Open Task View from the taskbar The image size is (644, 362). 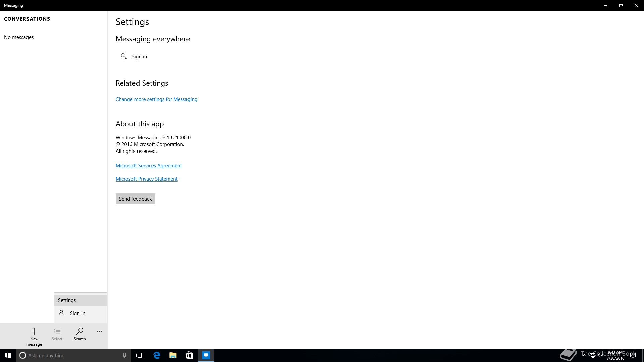(x=140, y=355)
